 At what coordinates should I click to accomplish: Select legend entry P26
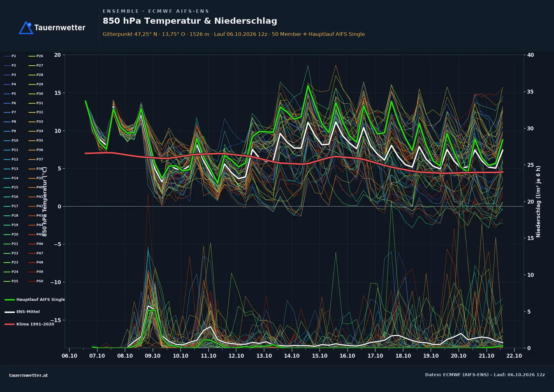tap(36, 56)
